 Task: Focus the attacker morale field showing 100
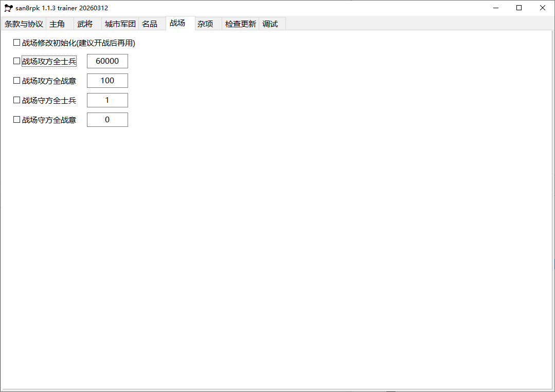[x=107, y=81]
